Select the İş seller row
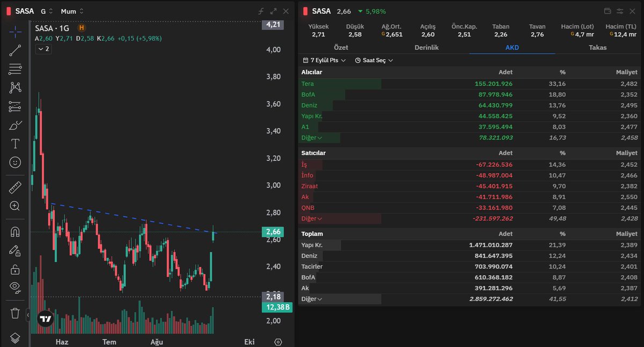 click(x=469, y=165)
